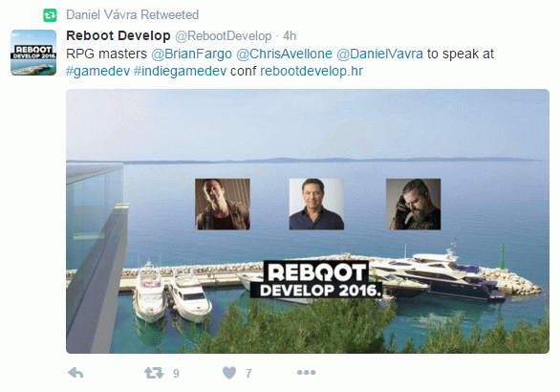Select the #gamedev hashtag
Image resolution: width=560 pixels, height=392 pixels.
click(97, 71)
